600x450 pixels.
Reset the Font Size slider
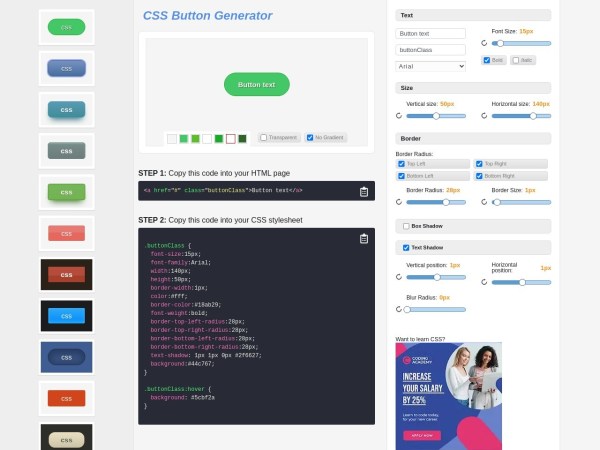pos(485,44)
